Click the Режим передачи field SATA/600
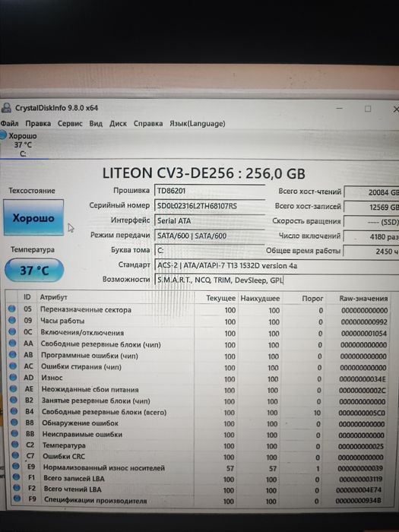399x532 pixels. (209, 236)
